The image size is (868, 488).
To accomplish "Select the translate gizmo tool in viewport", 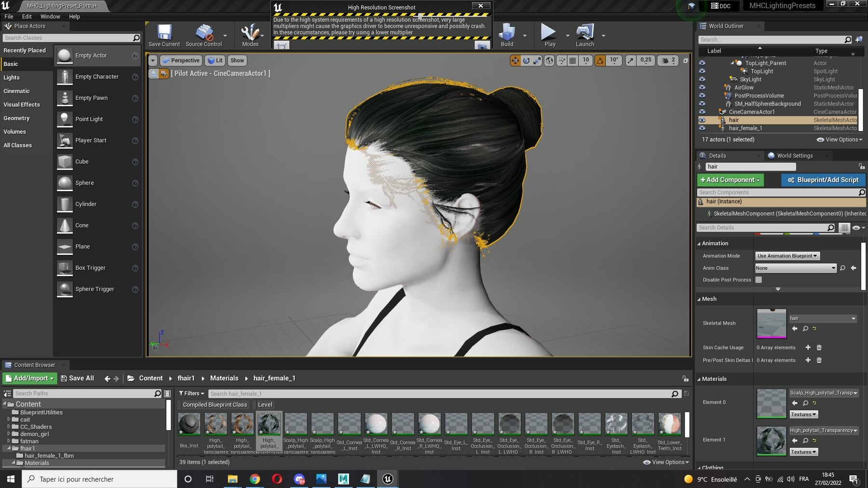I will click(x=515, y=60).
